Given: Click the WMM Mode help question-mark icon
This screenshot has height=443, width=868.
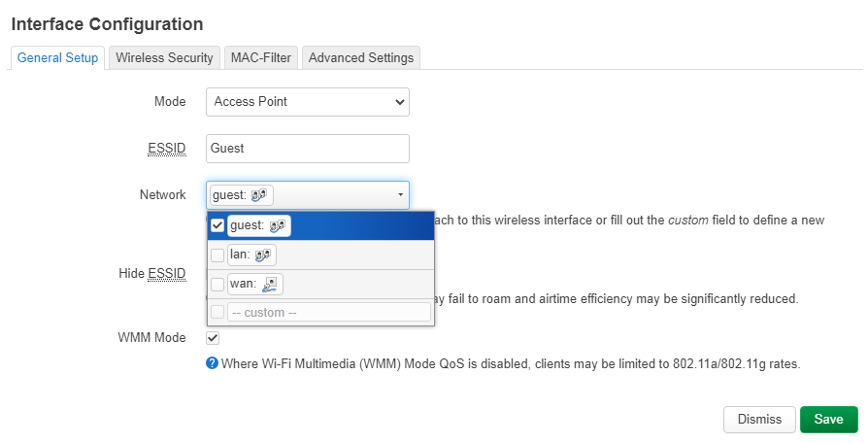Looking at the screenshot, I should click(x=211, y=363).
